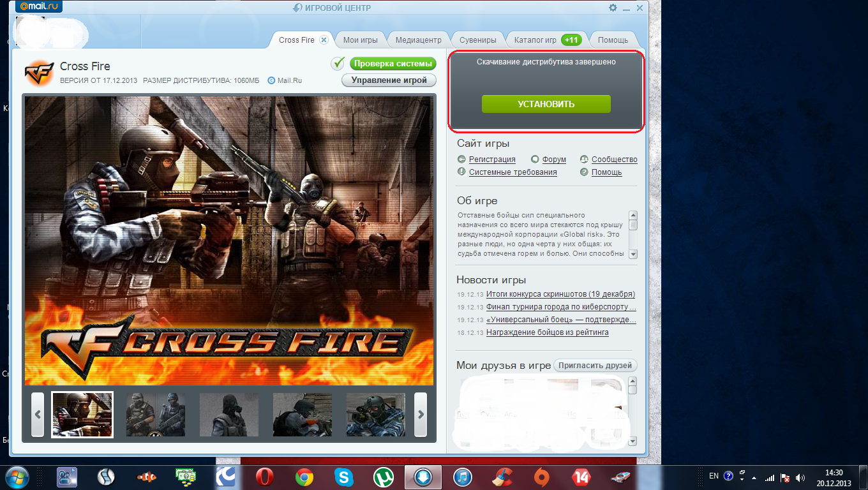The height and width of the screenshot is (490, 868).
Task: Launch Opera from the taskbar
Action: tap(265, 477)
